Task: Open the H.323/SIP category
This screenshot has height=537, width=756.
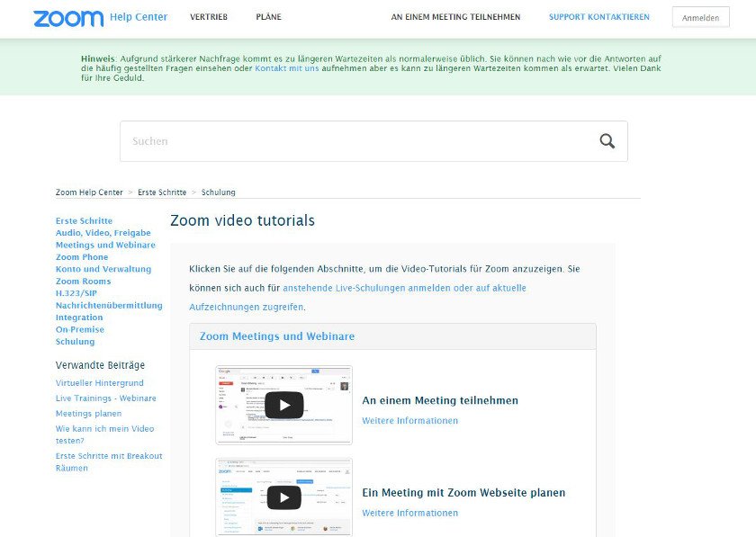Action: pos(76,293)
